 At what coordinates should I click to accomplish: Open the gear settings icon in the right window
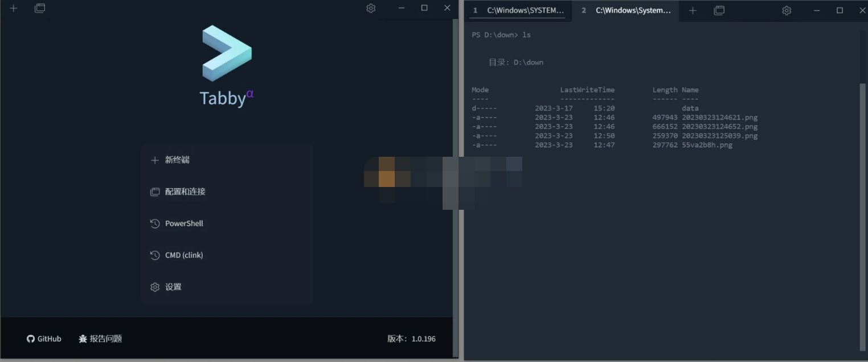(786, 10)
